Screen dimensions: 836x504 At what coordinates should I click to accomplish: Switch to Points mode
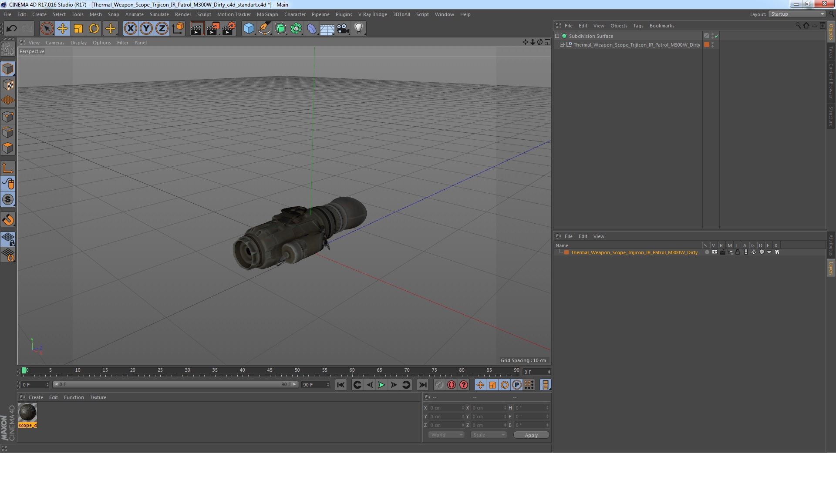coord(8,117)
